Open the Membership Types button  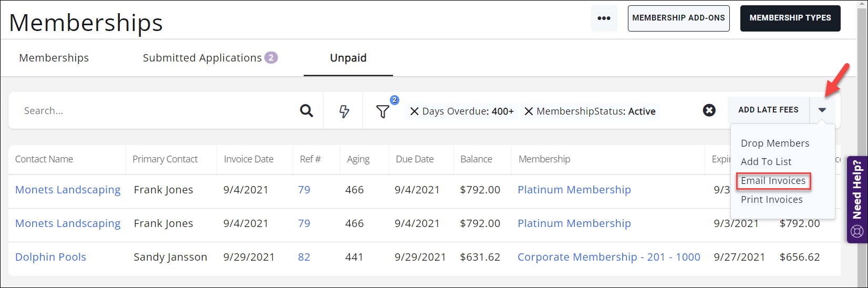pos(790,18)
